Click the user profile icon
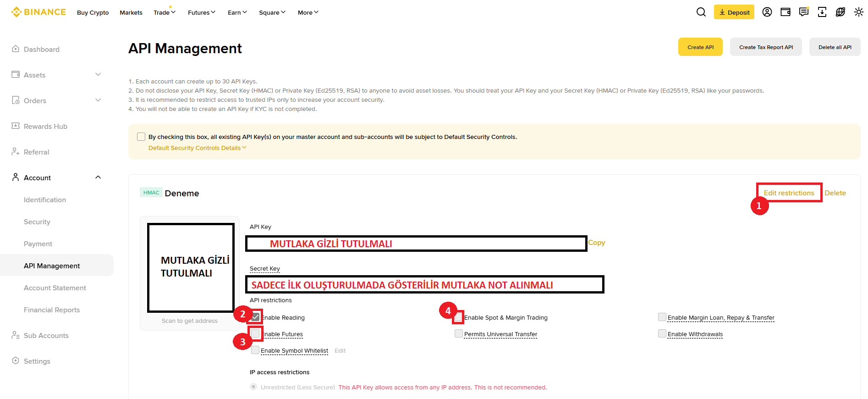The width and height of the screenshot is (868, 399). (767, 12)
